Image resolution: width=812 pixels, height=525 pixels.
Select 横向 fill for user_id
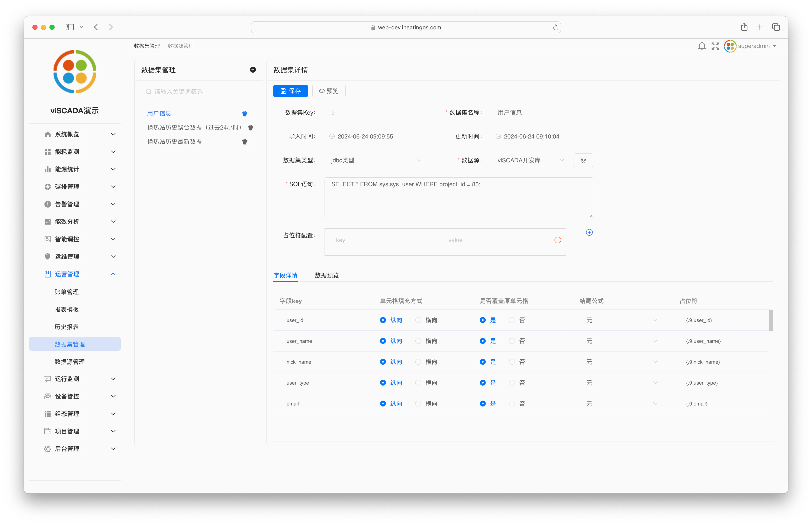426,320
